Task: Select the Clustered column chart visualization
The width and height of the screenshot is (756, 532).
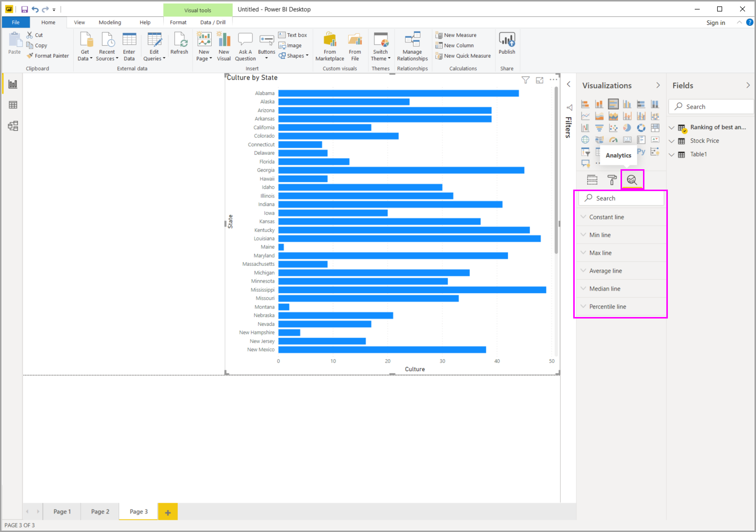Action: click(627, 104)
